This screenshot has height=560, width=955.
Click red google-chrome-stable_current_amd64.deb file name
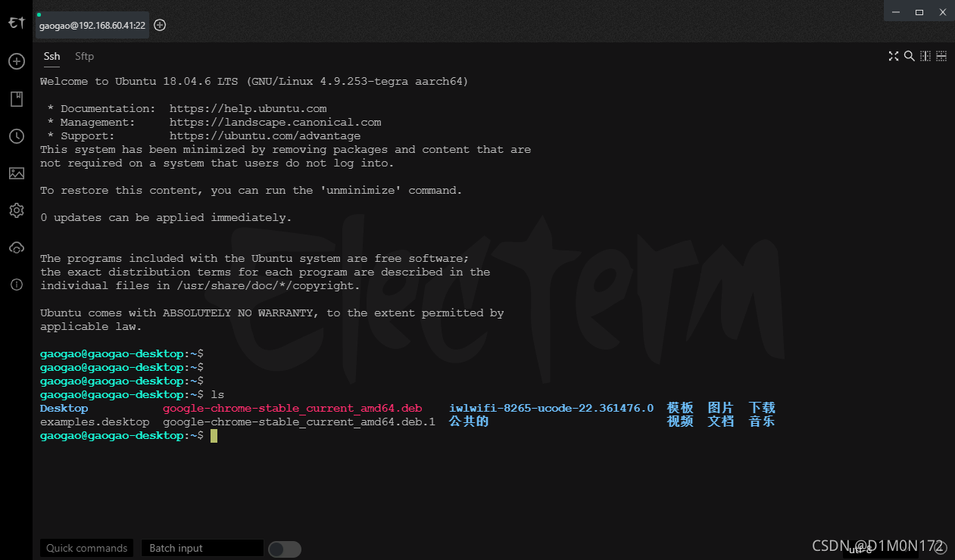pos(292,408)
